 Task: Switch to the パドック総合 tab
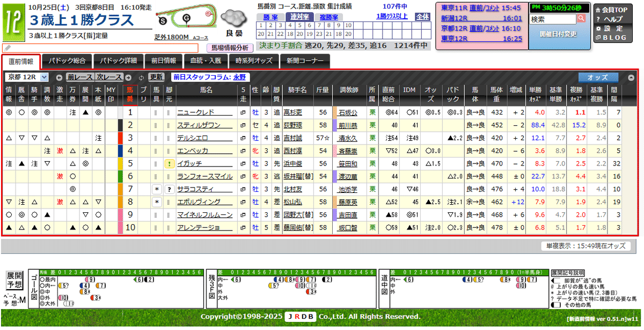tap(68, 61)
